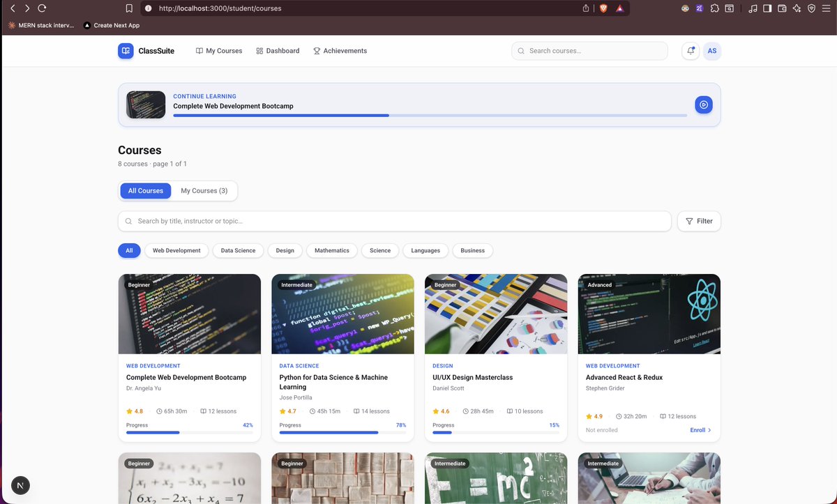Click instructor name Dr. Angela Yu
Screen dimensions: 837x504
[144, 388]
